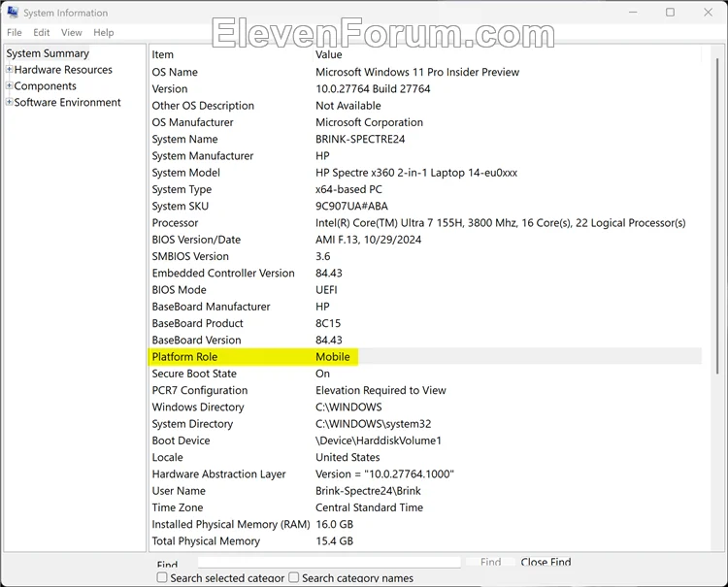Select the User Name row
The height and width of the screenshot is (587, 728).
[425, 491]
